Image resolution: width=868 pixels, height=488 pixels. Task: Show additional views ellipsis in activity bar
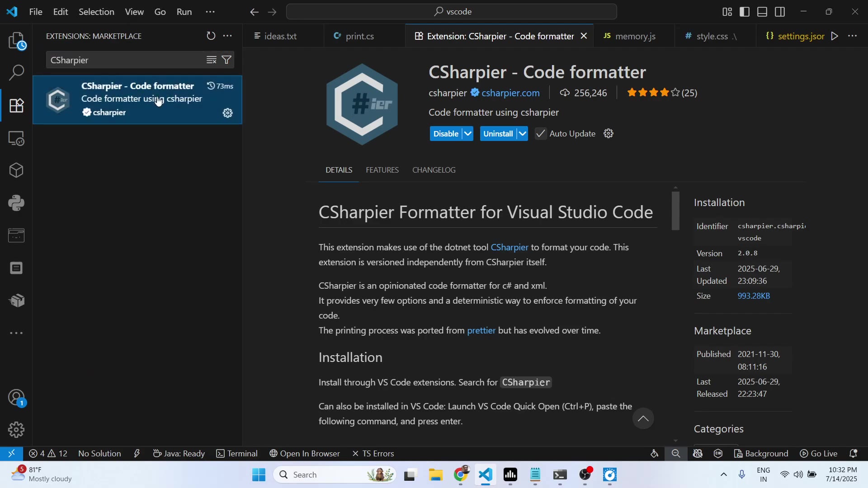click(17, 333)
